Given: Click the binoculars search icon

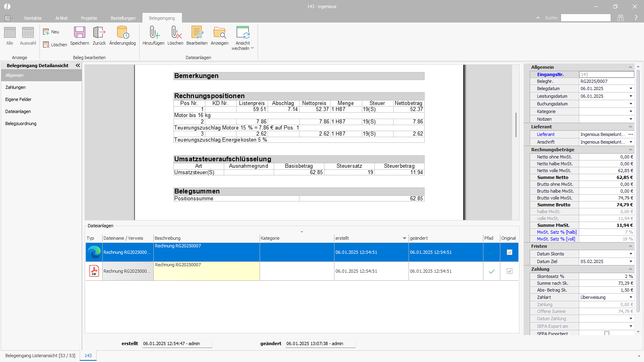Looking at the screenshot, I should (x=621, y=18).
